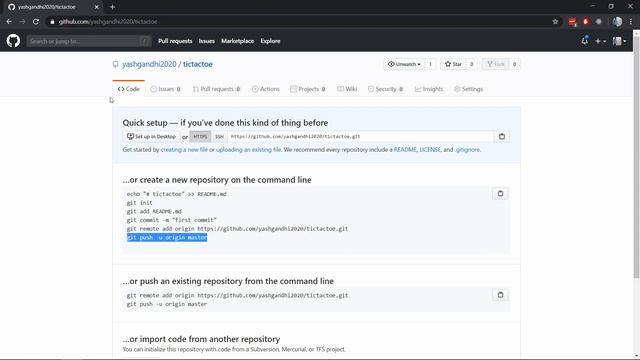Copy the repository HTTPS URL
The image size is (640, 360).
coord(502,137)
